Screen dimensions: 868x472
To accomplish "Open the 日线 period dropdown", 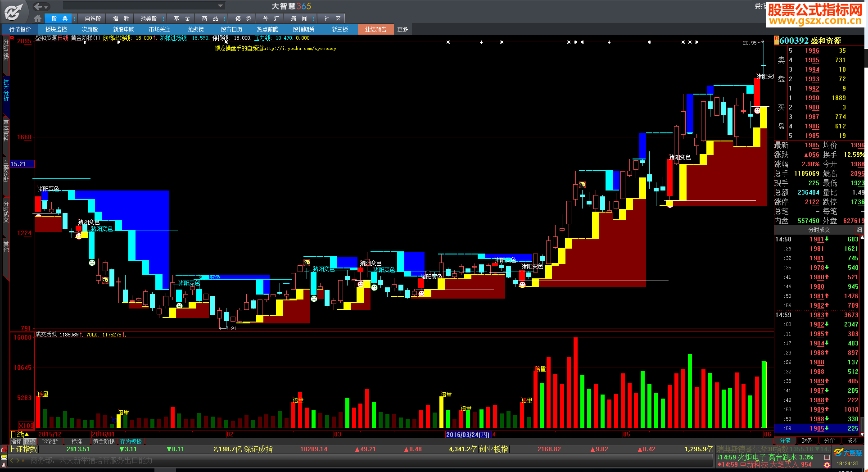I will click(20, 434).
